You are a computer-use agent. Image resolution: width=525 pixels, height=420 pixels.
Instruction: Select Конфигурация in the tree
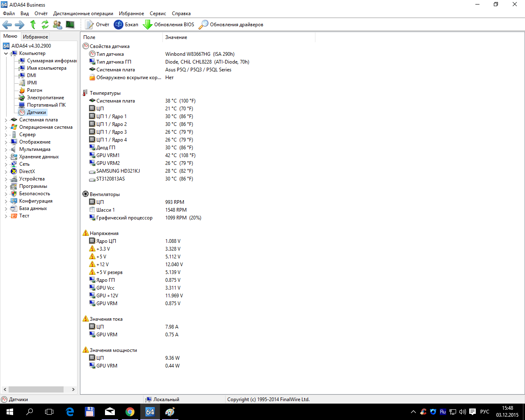click(36, 201)
